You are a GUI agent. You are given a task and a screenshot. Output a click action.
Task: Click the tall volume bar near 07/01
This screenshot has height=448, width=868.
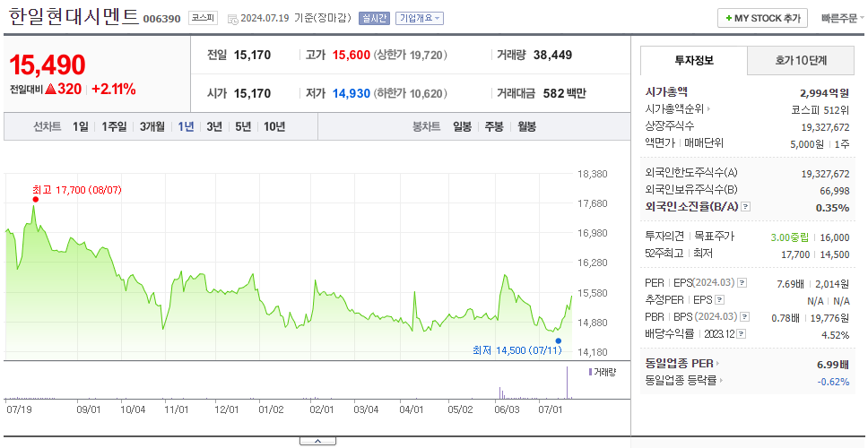(x=567, y=383)
